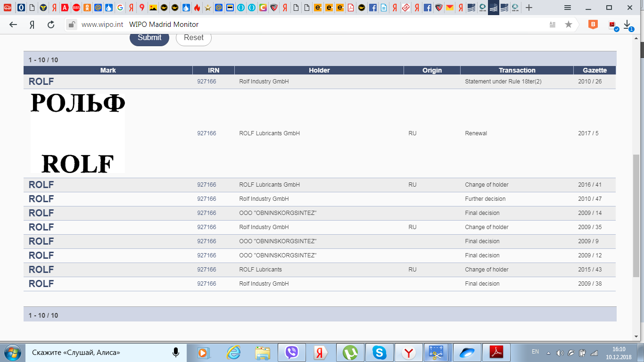Open ROLF mark in the 2009 / 14 row

[41, 213]
